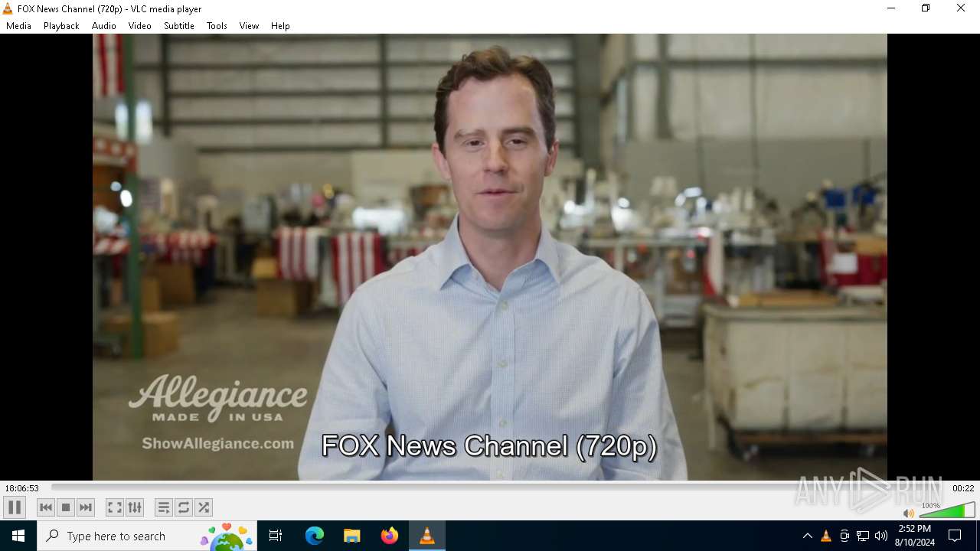The image size is (980, 551).
Task: Open the Help menu
Action: [x=280, y=26]
